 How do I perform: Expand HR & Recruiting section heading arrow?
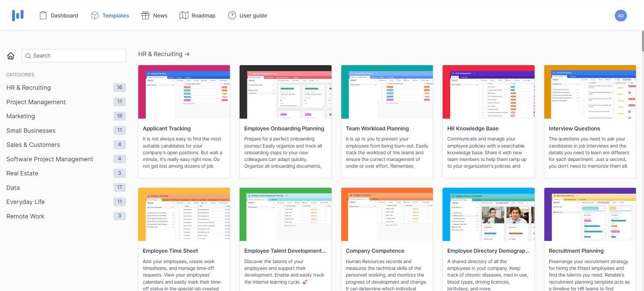point(187,54)
